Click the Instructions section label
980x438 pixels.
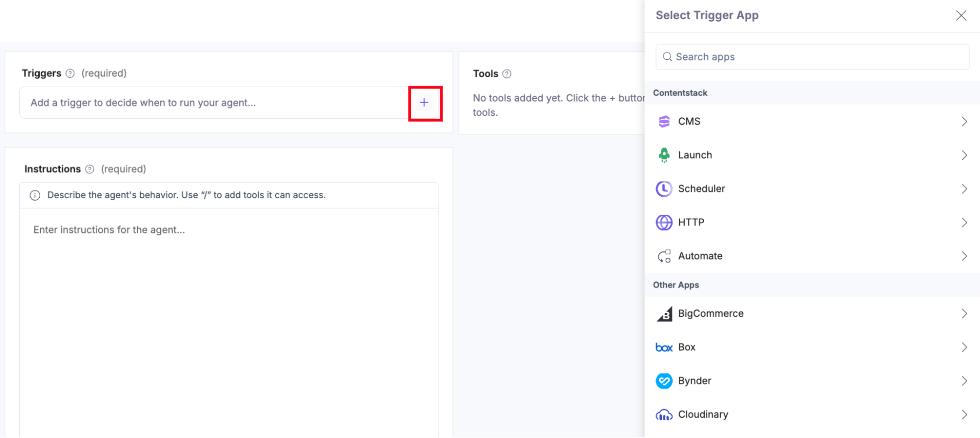tap(53, 169)
